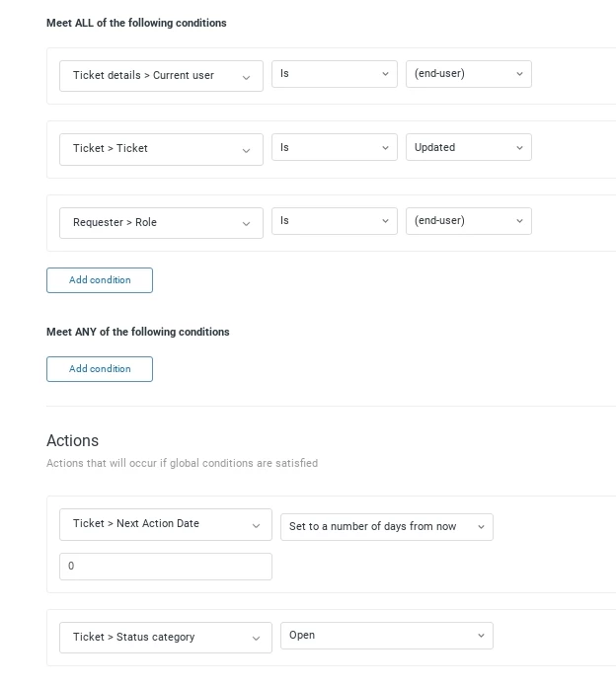Open the 'Ticket details > Current user' dropdown
Viewport: 616px width, 687px height.
(x=161, y=76)
